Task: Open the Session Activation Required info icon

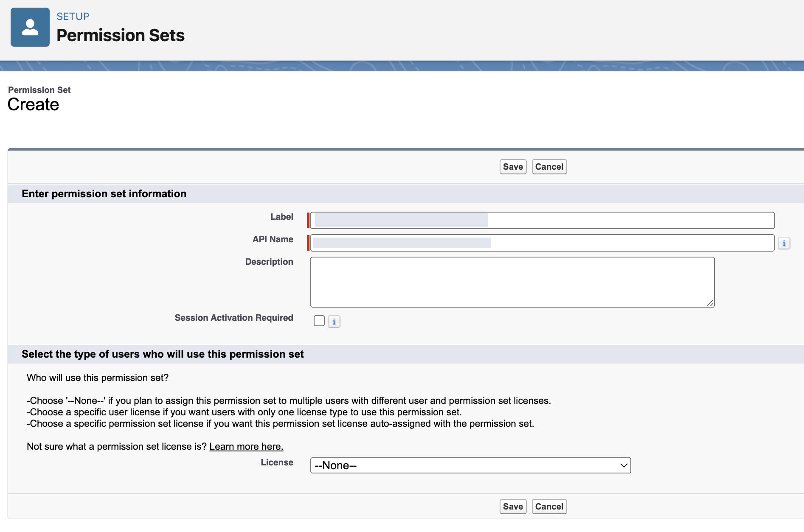Action: (334, 322)
